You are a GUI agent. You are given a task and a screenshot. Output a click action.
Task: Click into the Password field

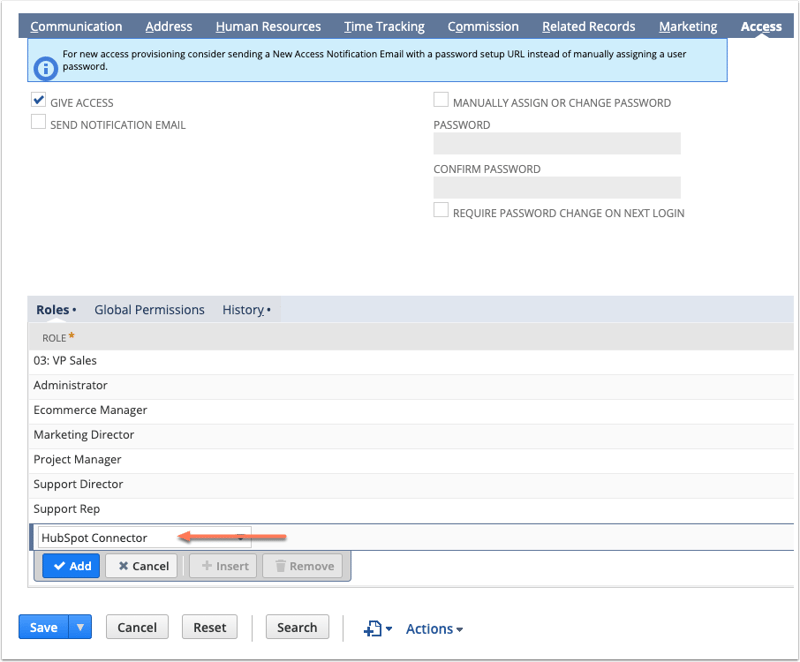pyautogui.click(x=556, y=144)
